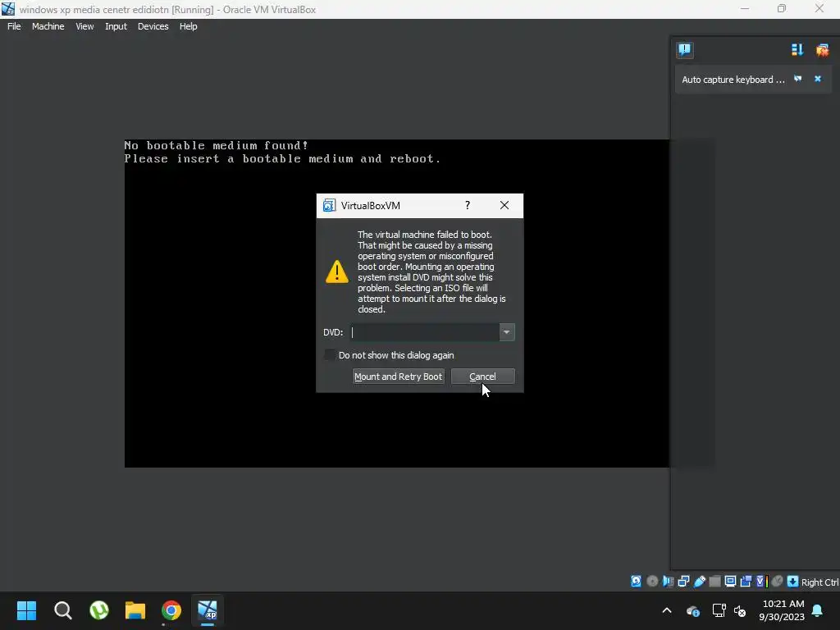Open the Windows notification bell
Image resolution: width=840 pixels, height=630 pixels.
pyautogui.click(x=818, y=610)
